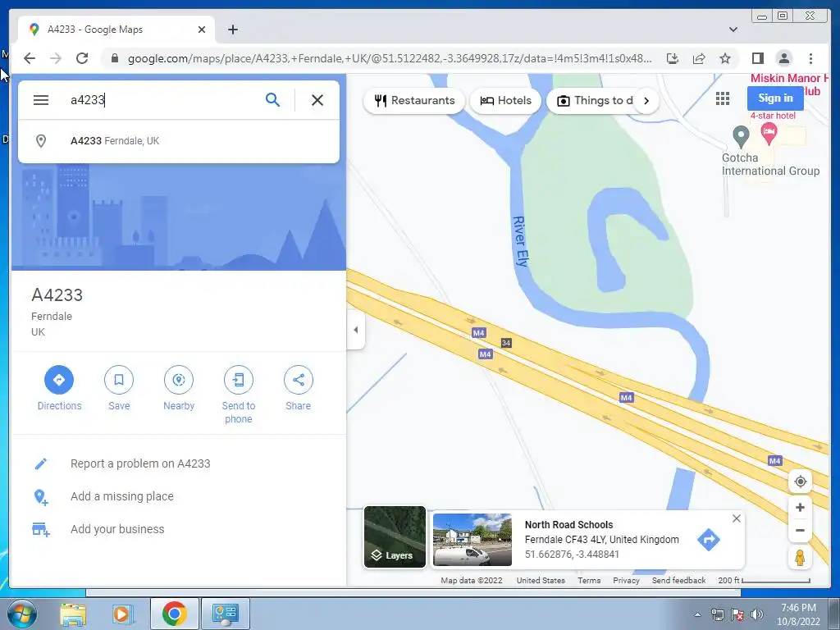Open the tab search dropdown
Image resolution: width=840 pixels, height=630 pixels.
[733, 30]
